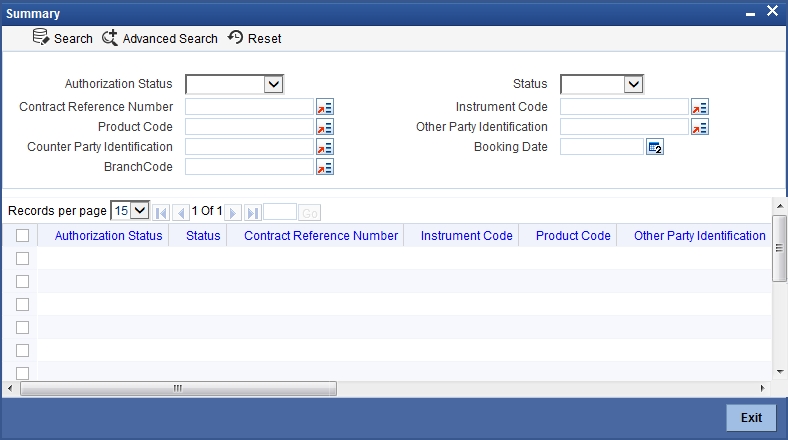Focus the go-to page number field
788x440 pixels.
pyautogui.click(x=280, y=212)
